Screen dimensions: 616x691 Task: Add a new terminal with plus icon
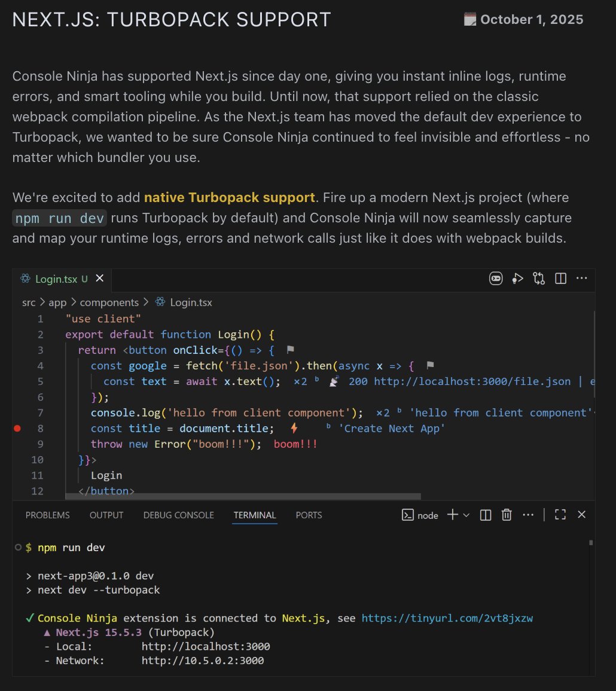(x=452, y=514)
